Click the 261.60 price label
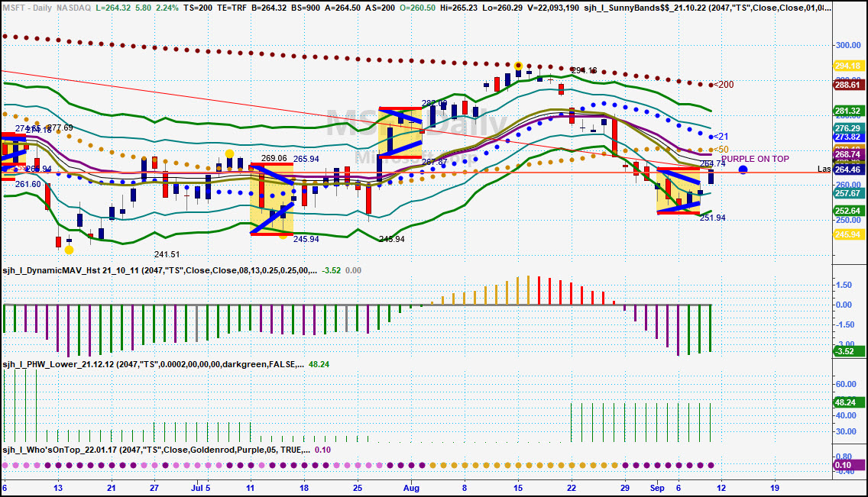 tap(28, 184)
